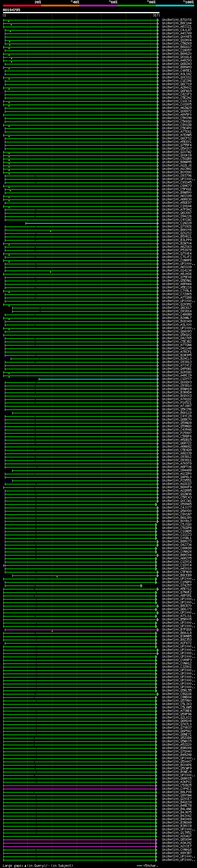Select the UniRef100_Q1DHX4 label

tap(177, 40)
